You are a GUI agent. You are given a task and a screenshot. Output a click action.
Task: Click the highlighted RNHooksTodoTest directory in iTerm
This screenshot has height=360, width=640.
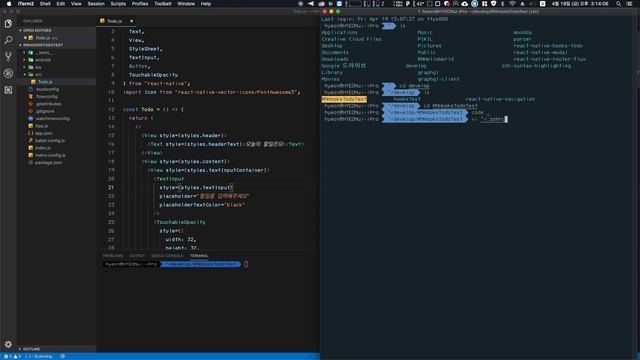pyautogui.click(x=344, y=99)
